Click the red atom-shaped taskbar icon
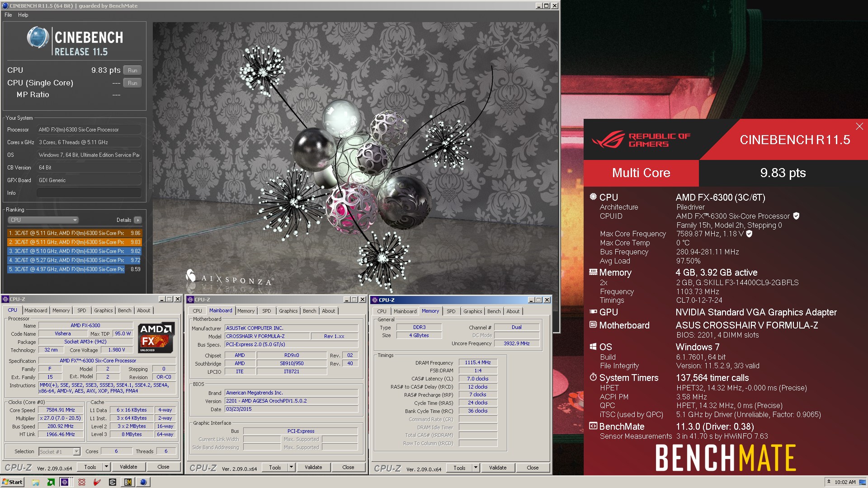Screen dimensions: 868x488 tap(82, 482)
